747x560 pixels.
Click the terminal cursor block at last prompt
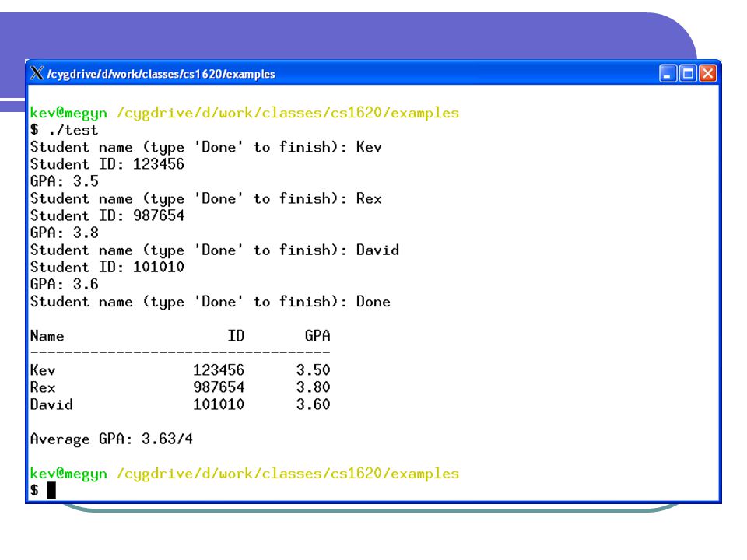point(51,490)
